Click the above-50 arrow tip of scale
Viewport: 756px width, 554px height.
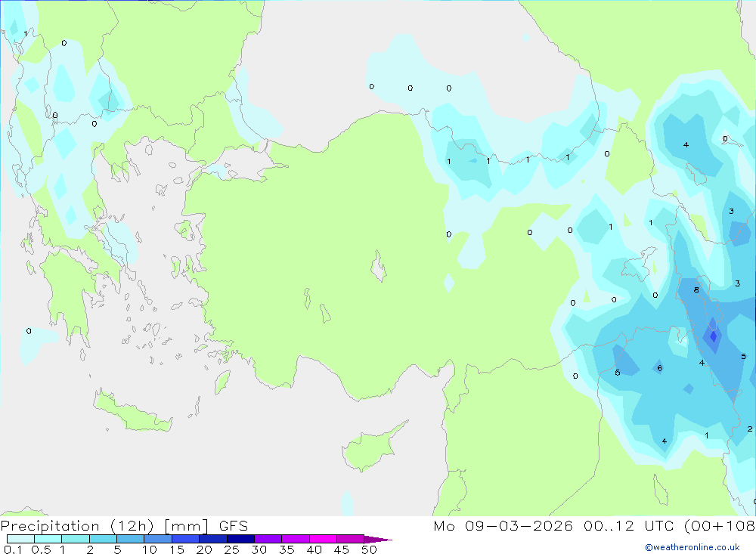click(x=378, y=539)
